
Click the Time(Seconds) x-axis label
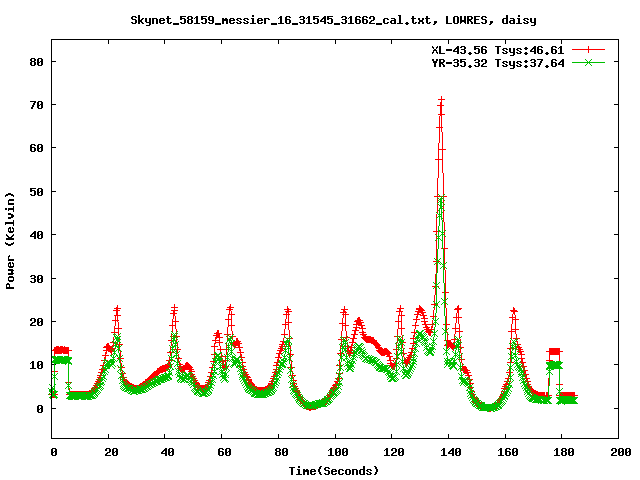click(334, 471)
